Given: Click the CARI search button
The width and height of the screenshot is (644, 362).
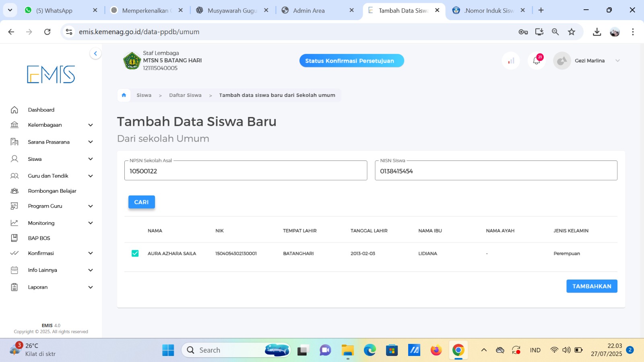Looking at the screenshot, I should (141, 202).
